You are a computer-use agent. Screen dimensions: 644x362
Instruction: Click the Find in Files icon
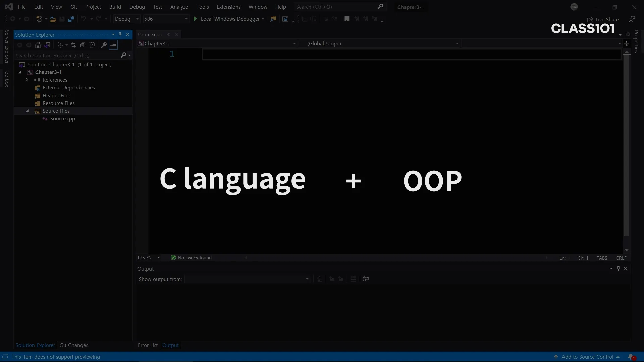point(273,19)
